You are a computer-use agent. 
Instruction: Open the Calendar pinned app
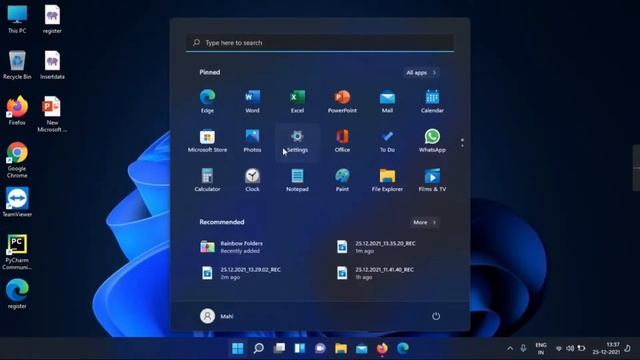tap(432, 101)
